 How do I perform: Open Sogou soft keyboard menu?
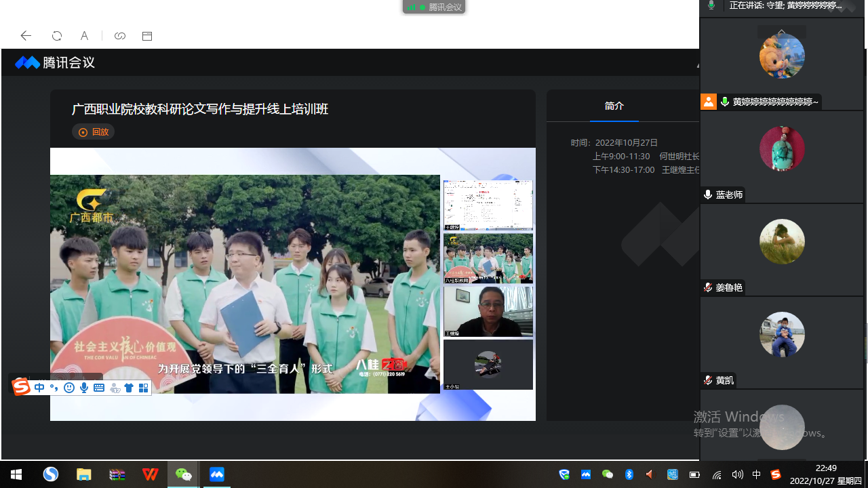(x=99, y=388)
